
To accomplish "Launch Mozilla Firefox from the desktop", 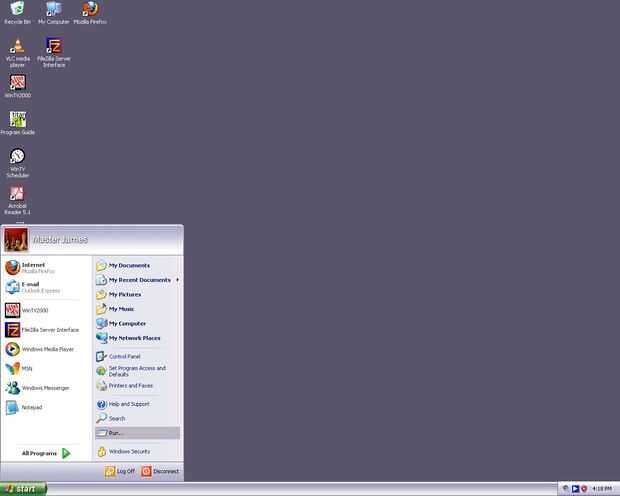I will click(x=90, y=13).
